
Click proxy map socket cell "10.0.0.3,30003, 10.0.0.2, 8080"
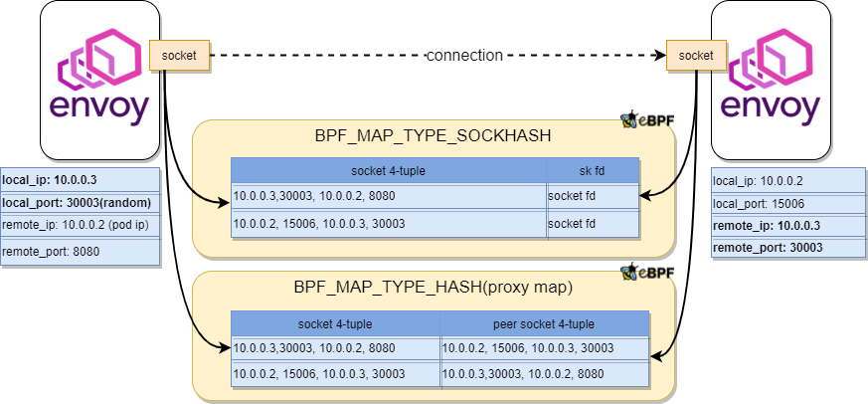pyautogui.click(x=335, y=348)
